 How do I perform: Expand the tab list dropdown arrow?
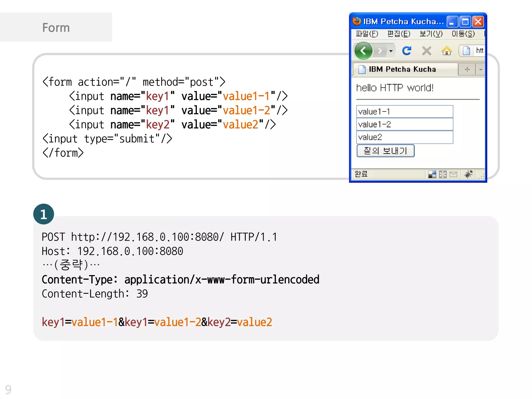(x=481, y=69)
